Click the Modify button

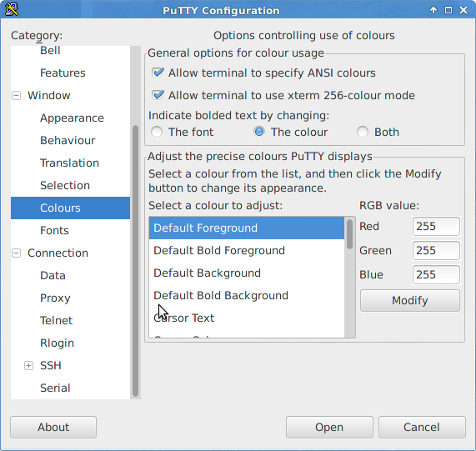point(410,300)
